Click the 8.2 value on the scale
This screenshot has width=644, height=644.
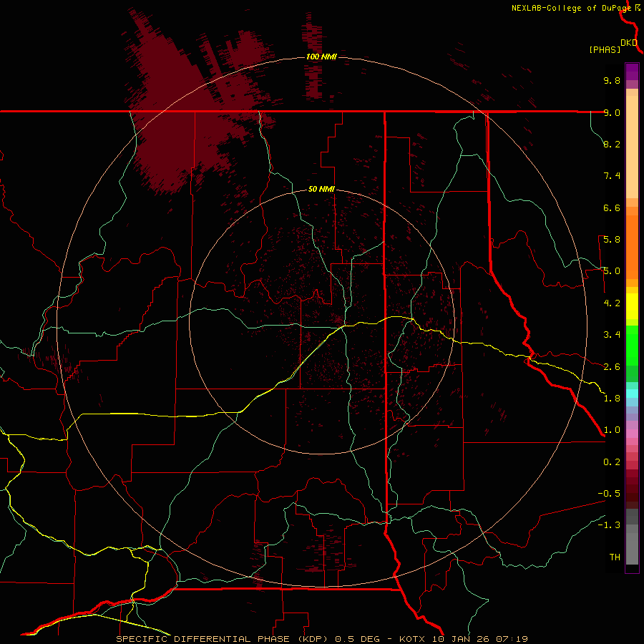[612, 144]
